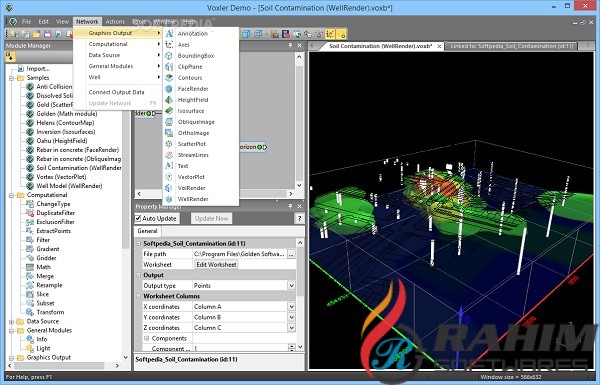Expand the Data Source folder

[x=11, y=321]
